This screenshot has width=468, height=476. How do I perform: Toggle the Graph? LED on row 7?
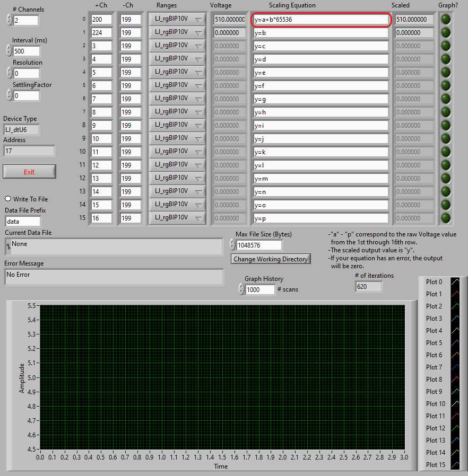pyautogui.click(x=445, y=112)
